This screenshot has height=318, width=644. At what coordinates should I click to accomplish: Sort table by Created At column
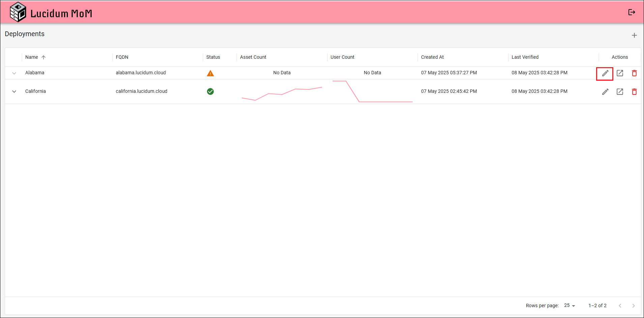(432, 57)
